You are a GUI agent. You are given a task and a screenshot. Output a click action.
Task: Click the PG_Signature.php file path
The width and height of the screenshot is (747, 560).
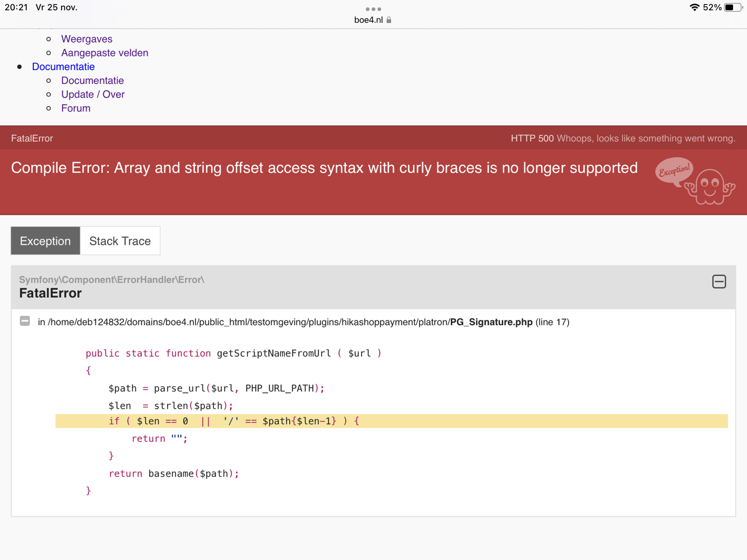[x=303, y=322]
